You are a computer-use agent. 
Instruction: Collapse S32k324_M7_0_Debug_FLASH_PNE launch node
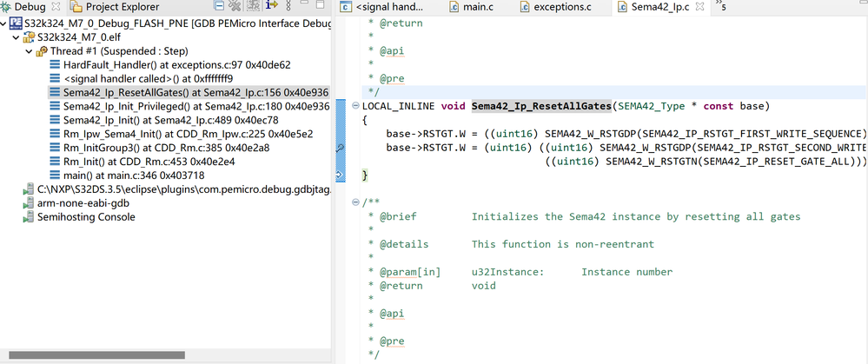click(x=4, y=23)
